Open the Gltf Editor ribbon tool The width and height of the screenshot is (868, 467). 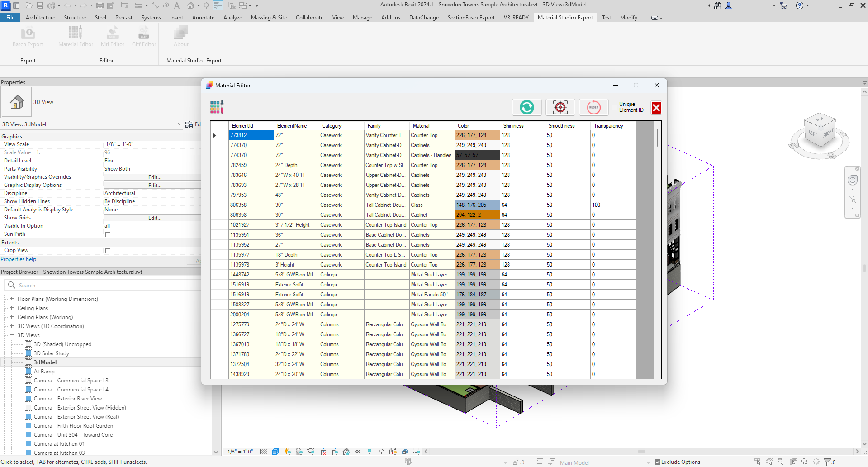144,37
